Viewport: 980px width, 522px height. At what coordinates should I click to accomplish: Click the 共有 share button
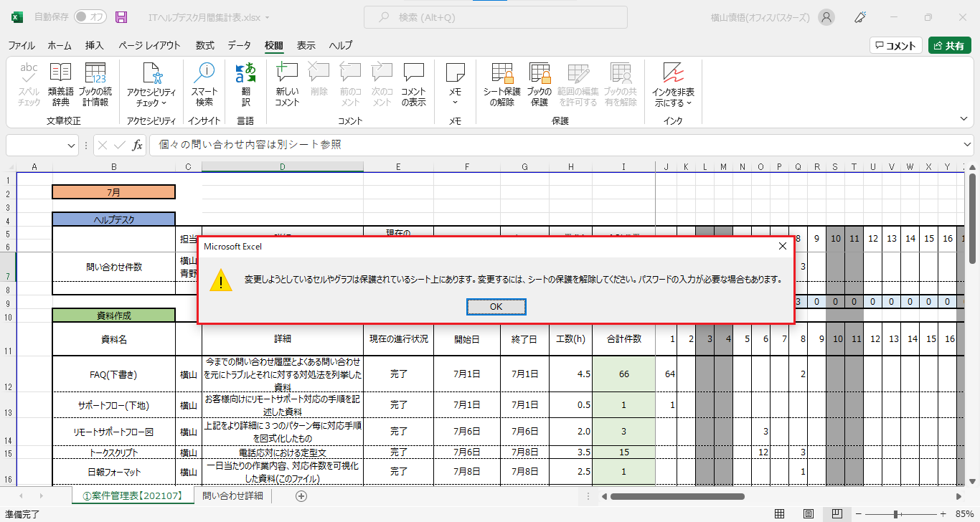point(949,45)
